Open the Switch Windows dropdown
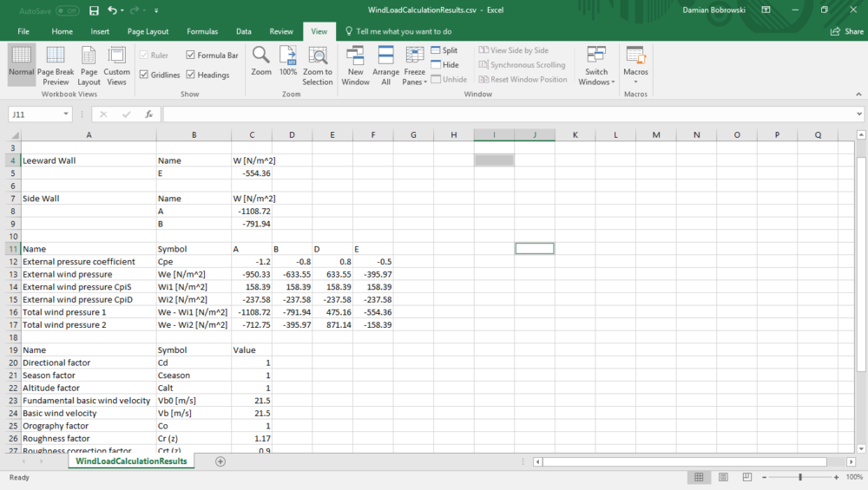The height and width of the screenshot is (490, 868). (x=596, y=66)
